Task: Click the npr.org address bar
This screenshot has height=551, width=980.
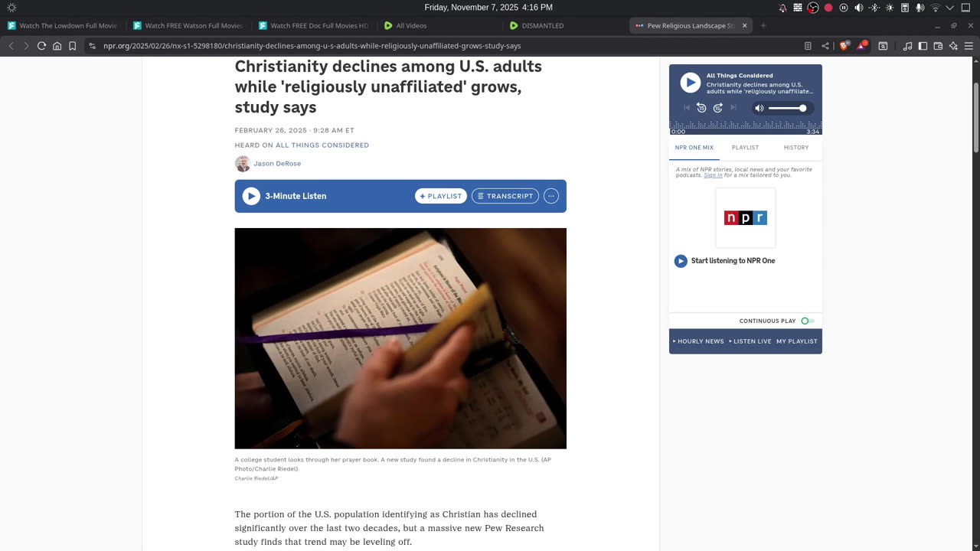Action: [444, 46]
